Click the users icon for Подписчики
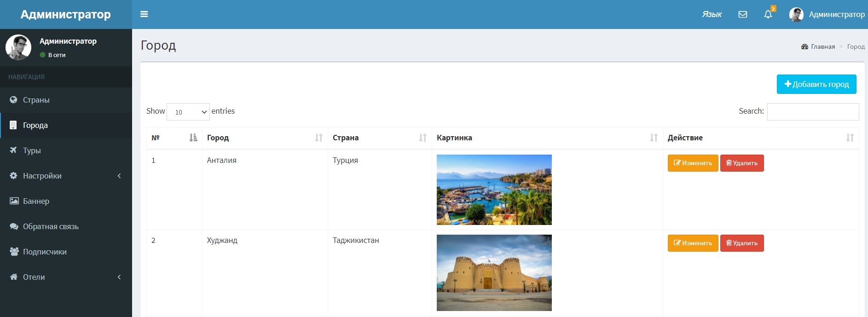 pos(14,252)
